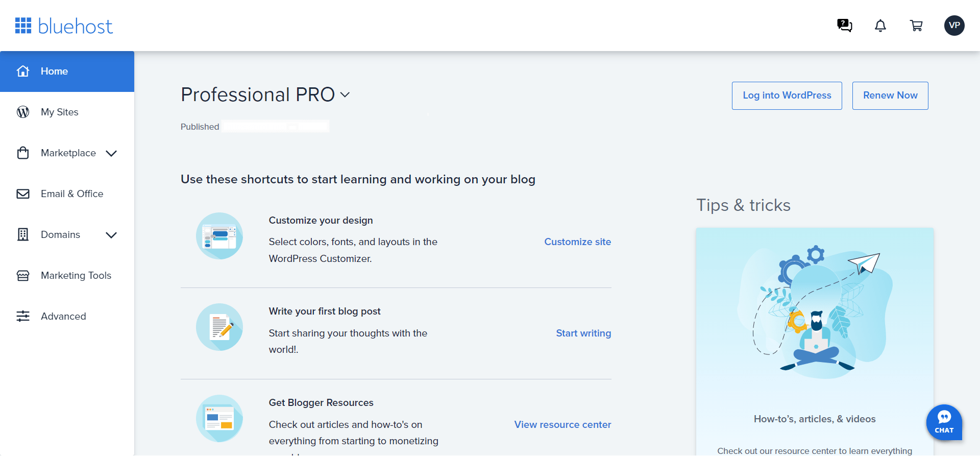This screenshot has width=980, height=456.
Task: Click the Domains building icon
Action: click(x=23, y=234)
